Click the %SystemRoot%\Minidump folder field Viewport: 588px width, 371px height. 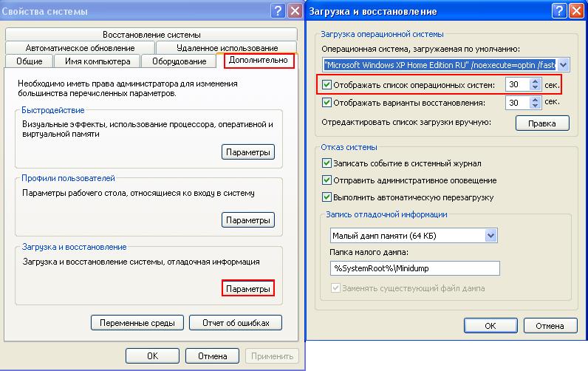(x=414, y=268)
